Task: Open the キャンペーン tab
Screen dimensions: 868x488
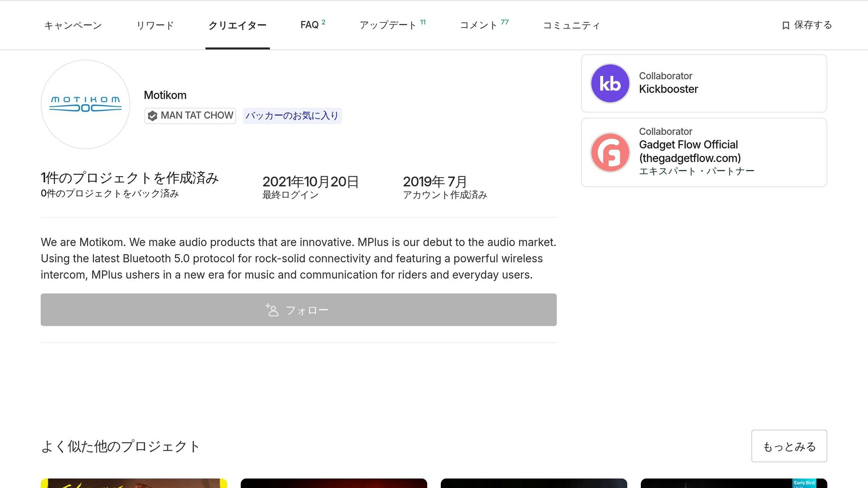Action: [73, 25]
